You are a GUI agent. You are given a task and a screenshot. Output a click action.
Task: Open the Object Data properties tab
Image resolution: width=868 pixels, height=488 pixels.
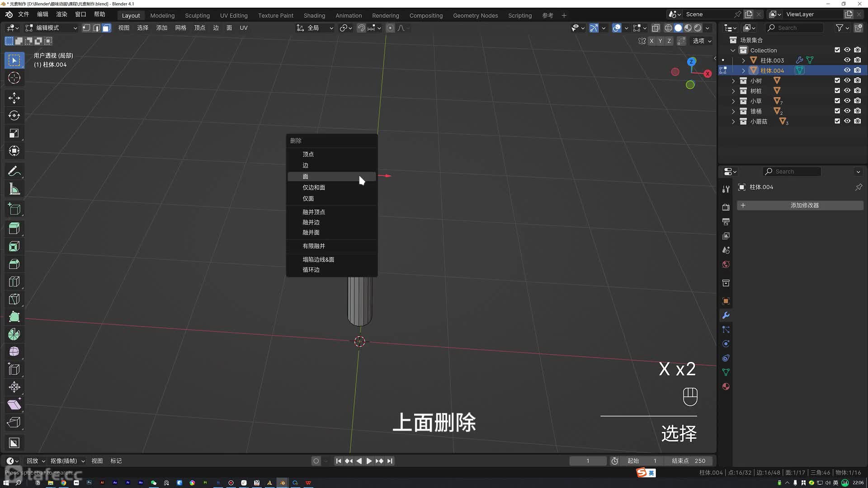[726, 372]
